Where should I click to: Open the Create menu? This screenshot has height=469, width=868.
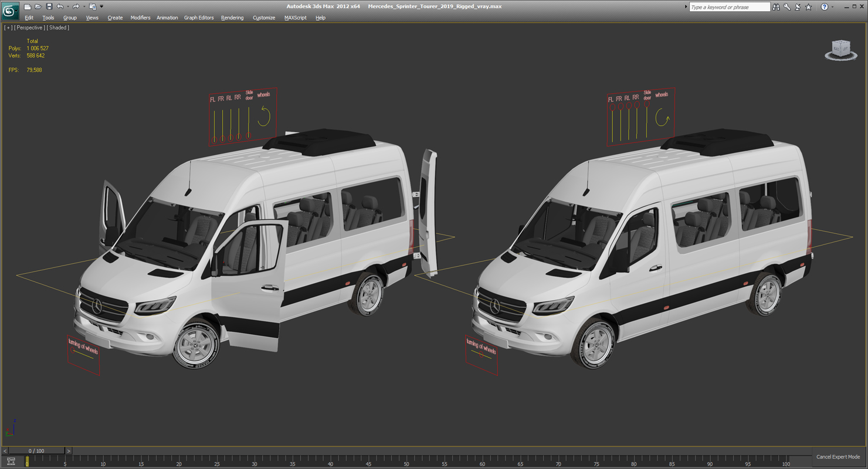point(115,18)
